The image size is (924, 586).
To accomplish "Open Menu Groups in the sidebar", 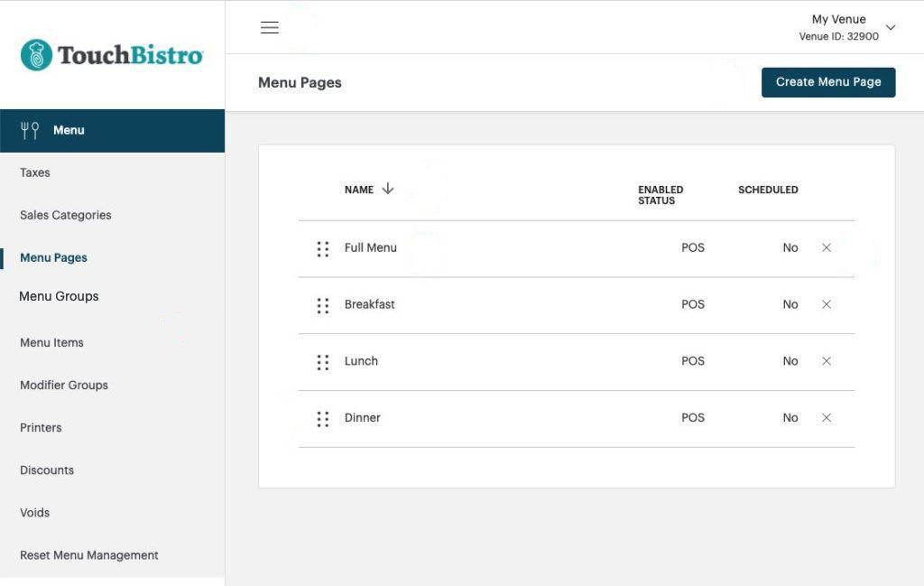I will click(59, 296).
